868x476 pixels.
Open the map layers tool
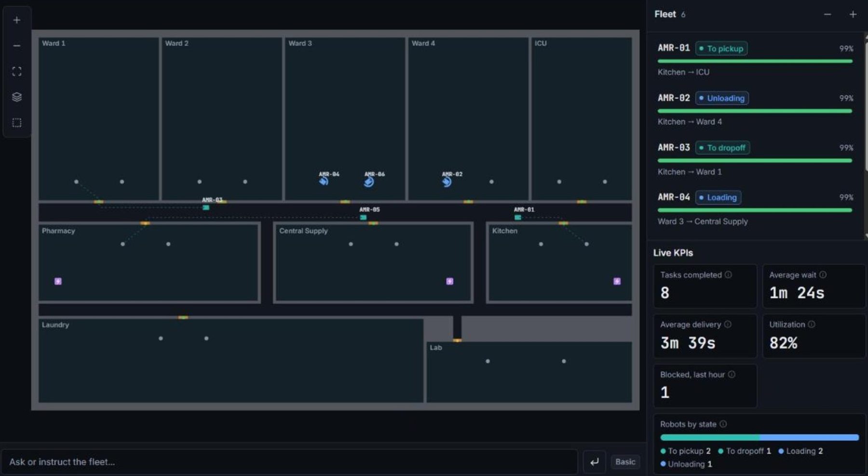point(17,97)
